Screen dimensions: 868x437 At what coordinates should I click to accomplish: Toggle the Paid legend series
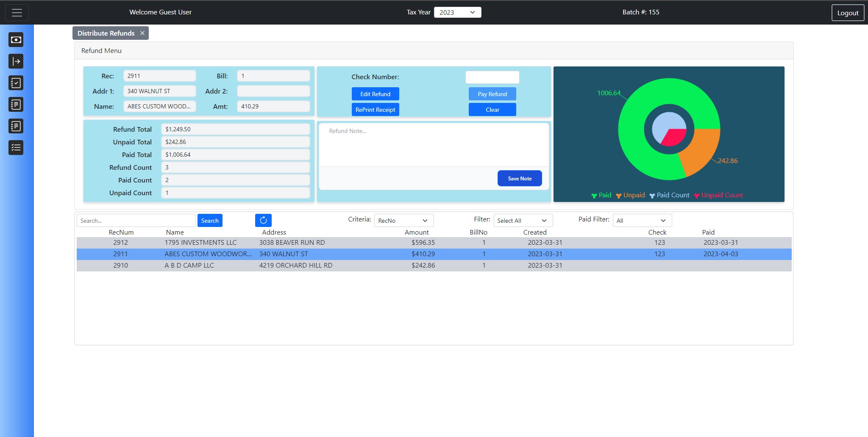(601, 195)
